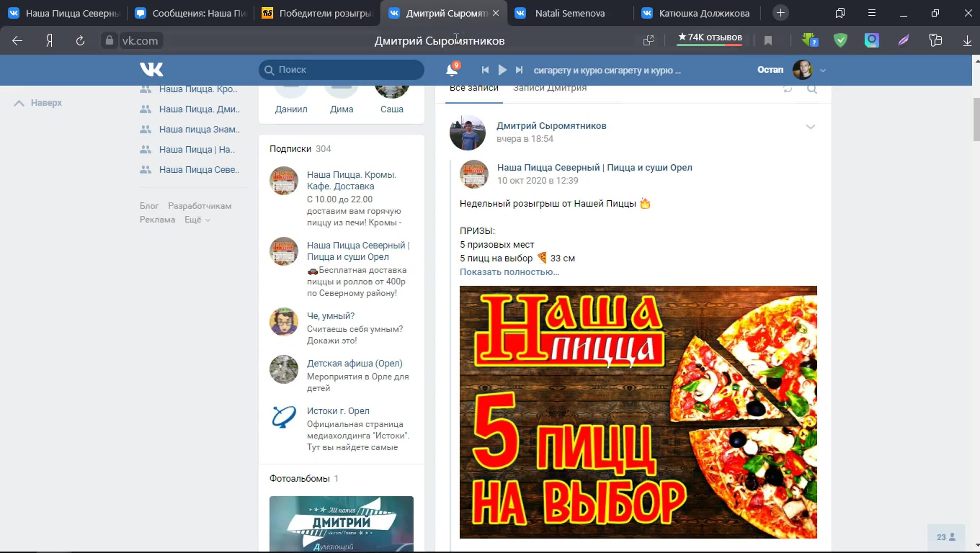Bookmark this page with the flag icon

pyautogui.click(x=768, y=40)
